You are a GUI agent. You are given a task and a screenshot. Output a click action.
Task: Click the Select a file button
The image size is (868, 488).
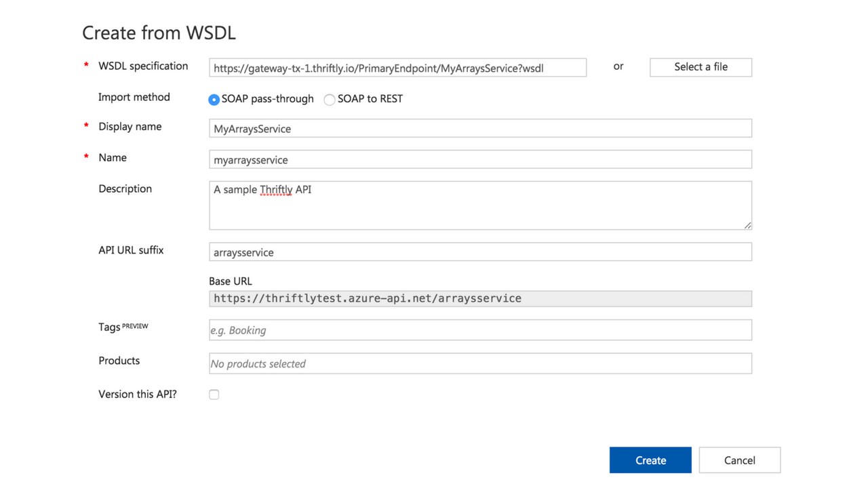point(701,67)
